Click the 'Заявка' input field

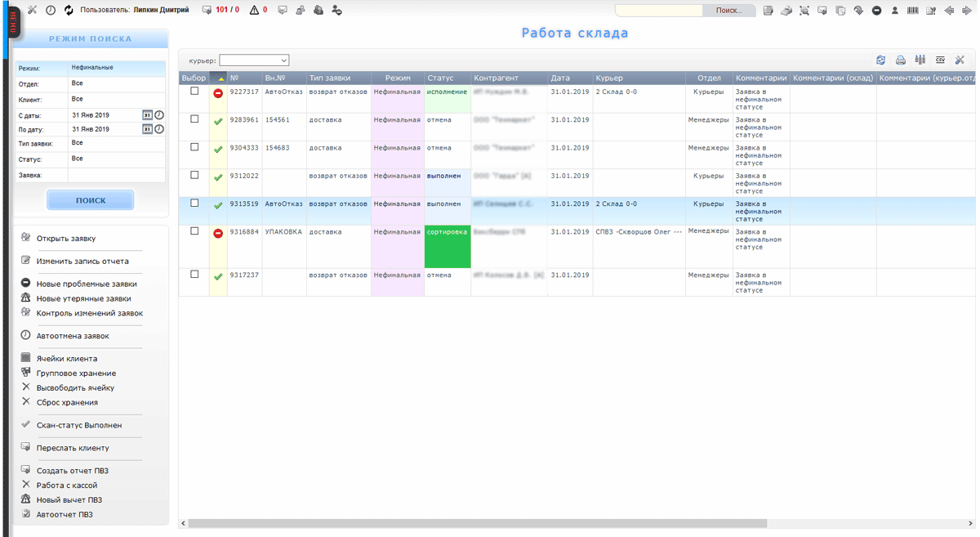click(116, 175)
